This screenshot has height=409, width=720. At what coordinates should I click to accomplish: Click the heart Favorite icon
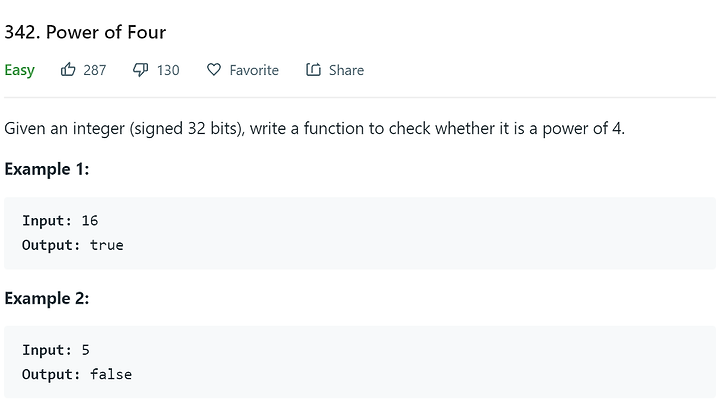(214, 69)
